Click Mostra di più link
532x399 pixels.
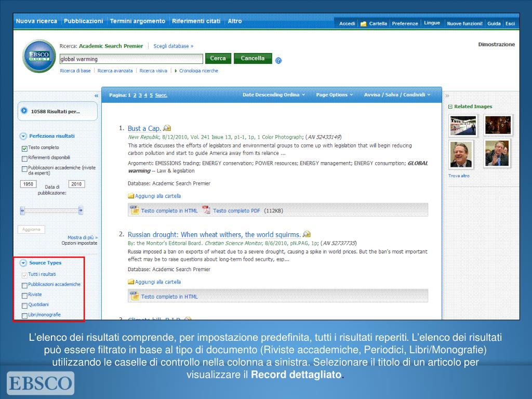coord(83,237)
